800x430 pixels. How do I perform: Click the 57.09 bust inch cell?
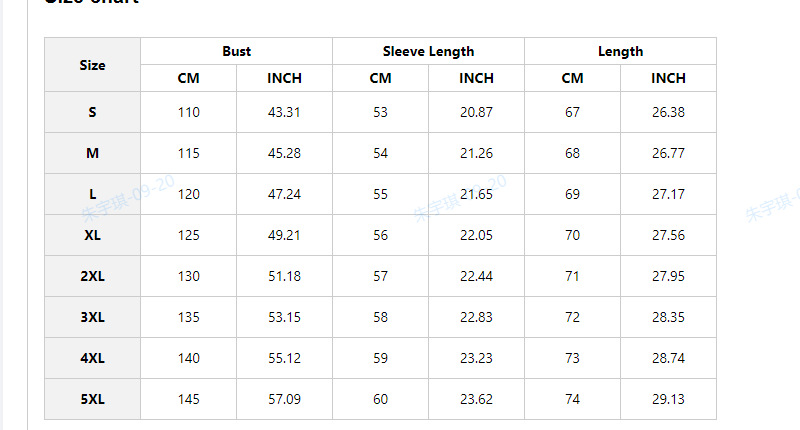pyautogui.click(x=284, y=399)
